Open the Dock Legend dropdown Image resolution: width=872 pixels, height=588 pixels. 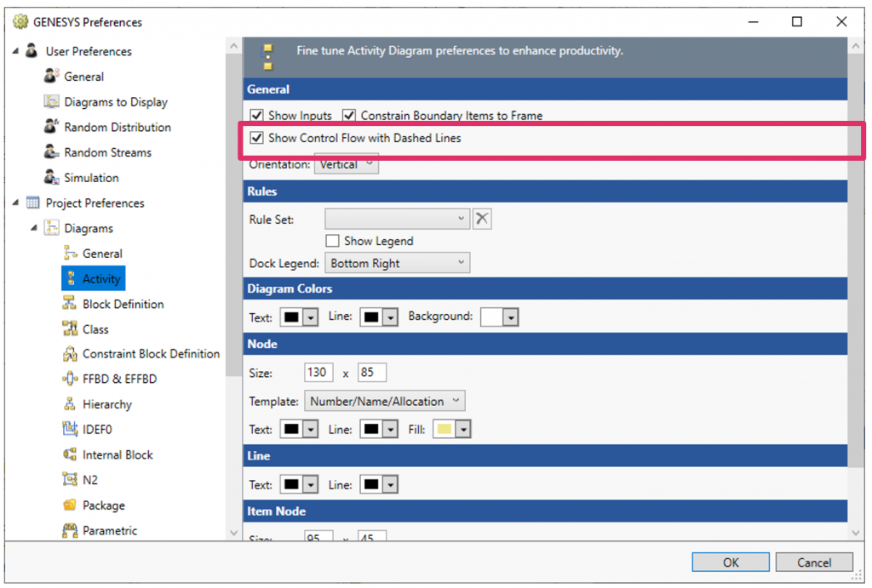[397, 263]
